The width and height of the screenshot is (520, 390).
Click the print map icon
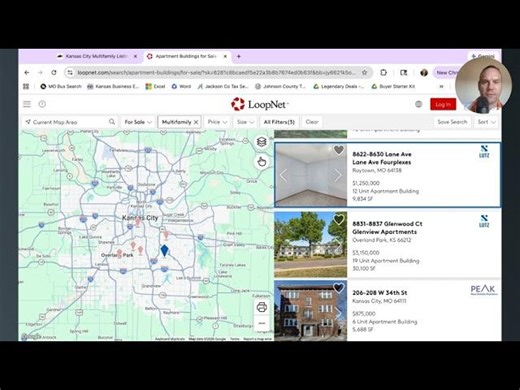click(x=262, y=307)
